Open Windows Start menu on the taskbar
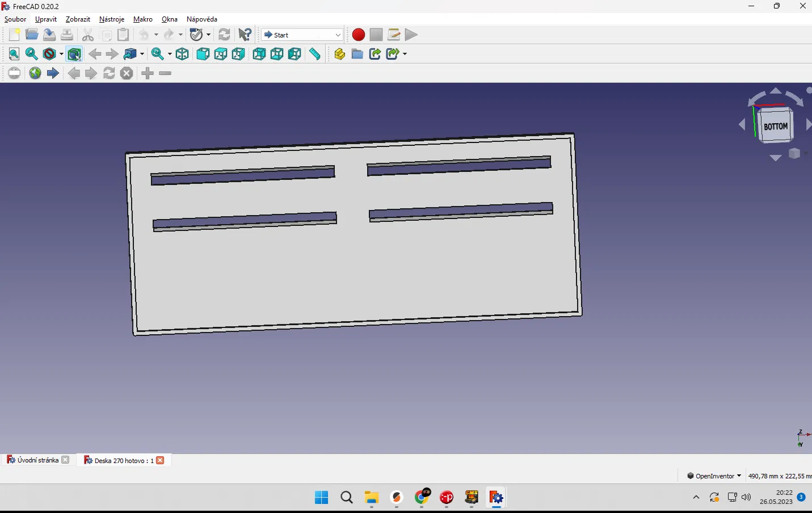Image resolution: width=812 pixels, height=513 pixels. click(321, 498)
